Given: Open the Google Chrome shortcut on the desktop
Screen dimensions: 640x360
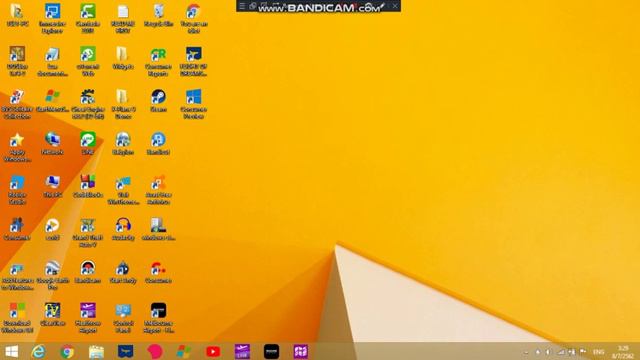Looking at the screenshot, I should pos(193,12).
